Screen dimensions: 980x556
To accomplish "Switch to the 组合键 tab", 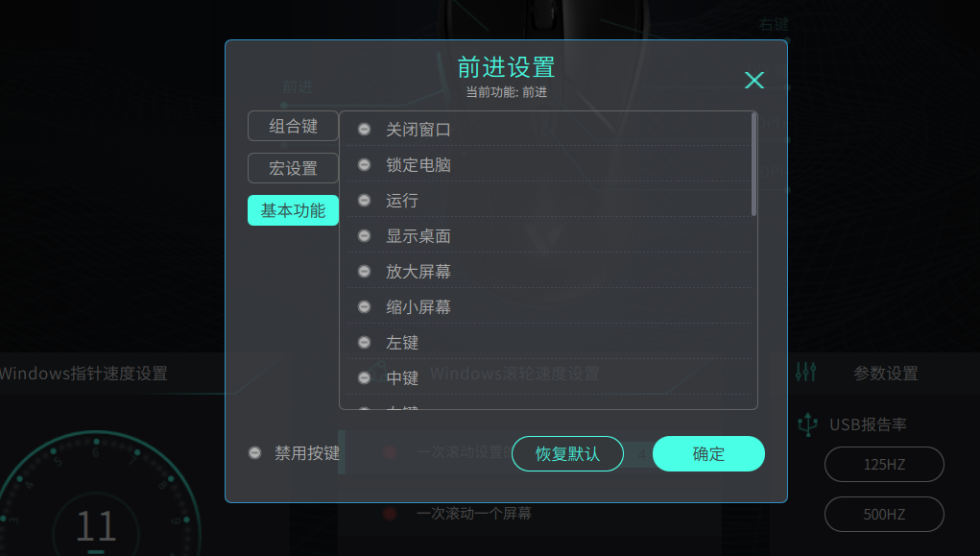I will pyautogui.click(x=293, y=126).
